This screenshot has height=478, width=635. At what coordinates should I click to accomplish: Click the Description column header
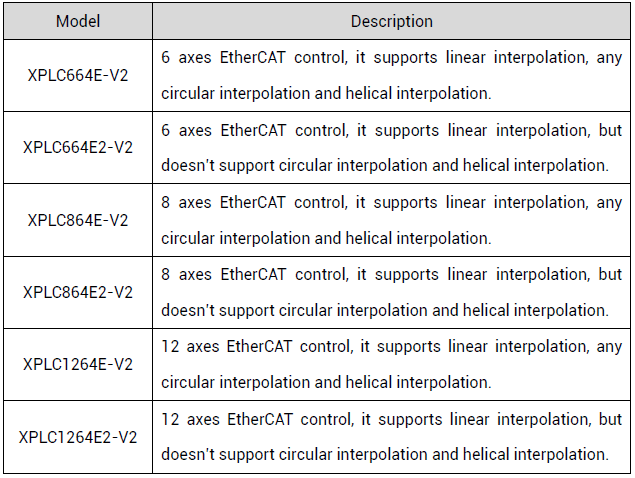391,21
